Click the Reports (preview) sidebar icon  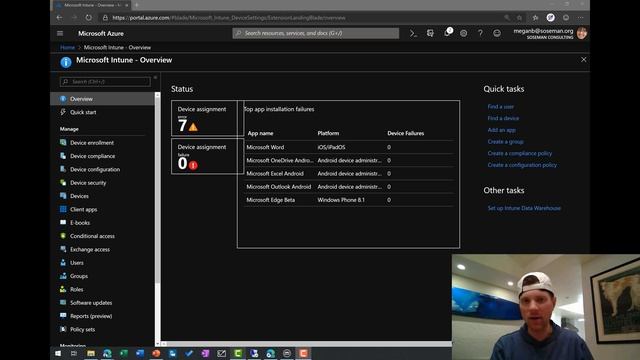(x=63, y=316)
